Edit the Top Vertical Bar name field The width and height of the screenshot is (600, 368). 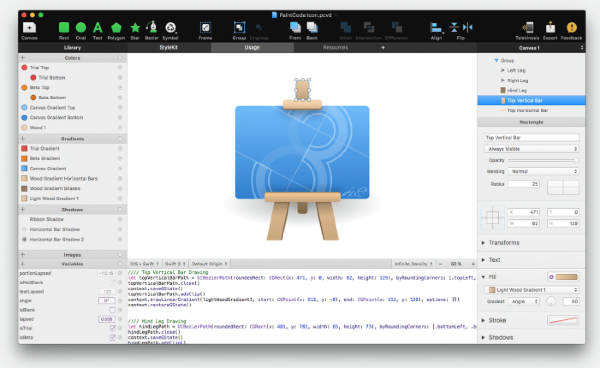[532, 137]
